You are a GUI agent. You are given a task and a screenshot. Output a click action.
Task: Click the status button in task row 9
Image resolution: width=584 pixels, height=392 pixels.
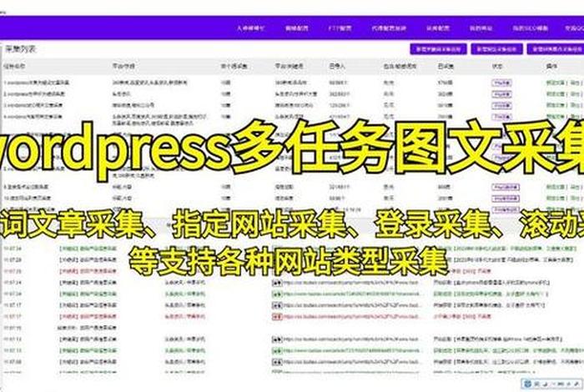coord(506,188)
